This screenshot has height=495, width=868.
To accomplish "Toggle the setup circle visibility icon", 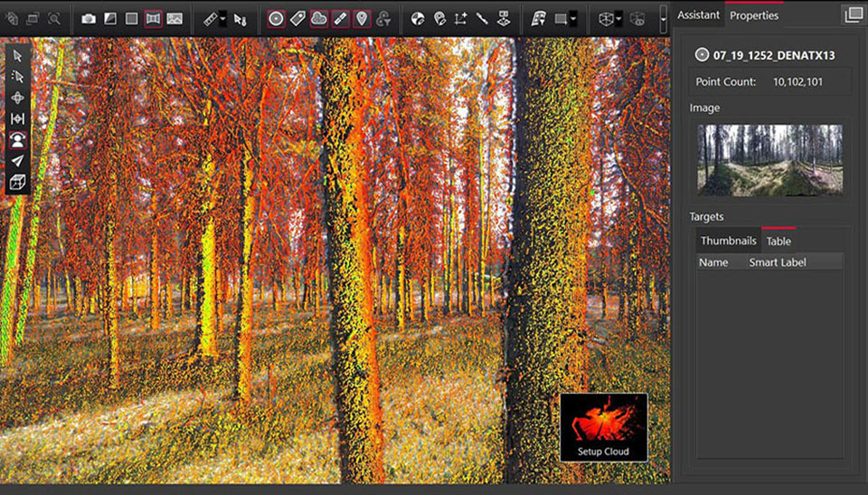I will click(276, 19).
